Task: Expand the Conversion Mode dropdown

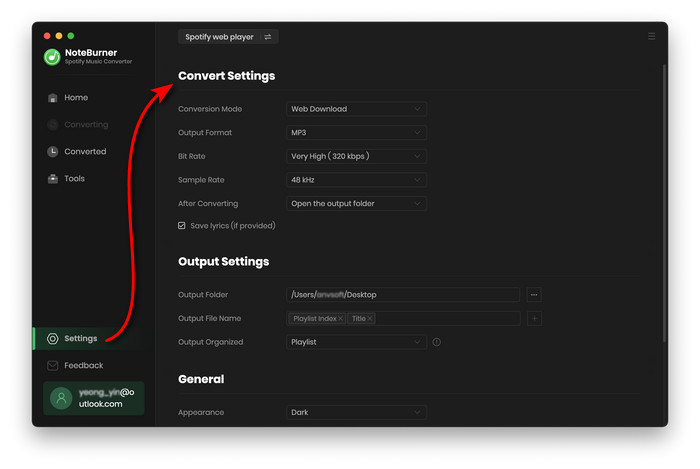Action: pyautogui.click(x=356, y=109)
